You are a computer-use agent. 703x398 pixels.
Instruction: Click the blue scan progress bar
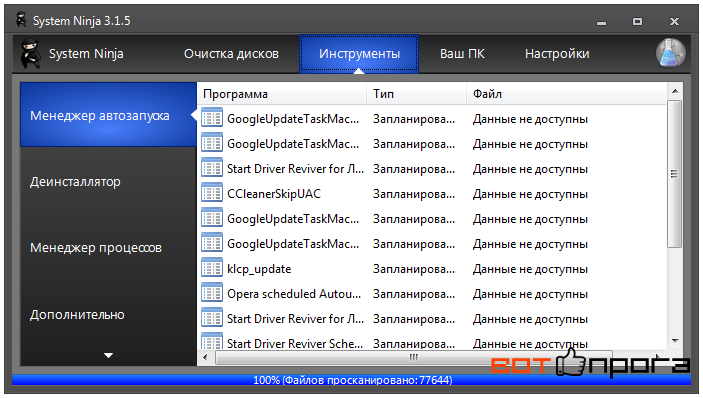tap(352, 380)
